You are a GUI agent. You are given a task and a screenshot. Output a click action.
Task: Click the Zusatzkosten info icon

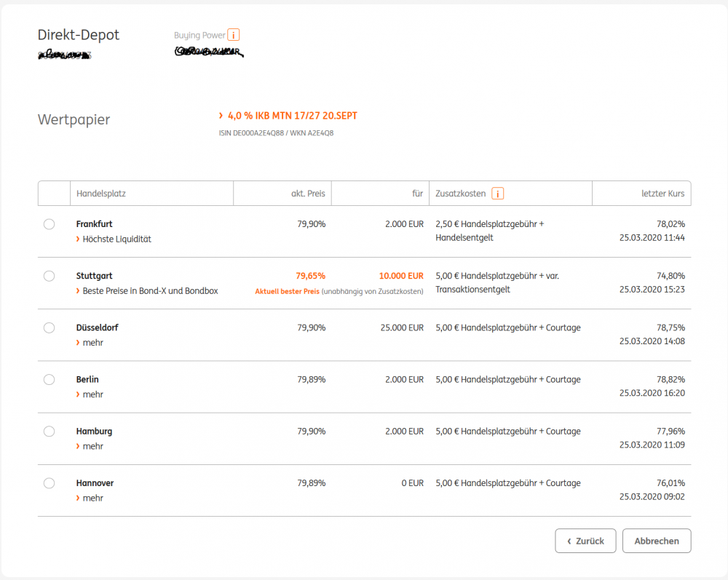(498, 194)
